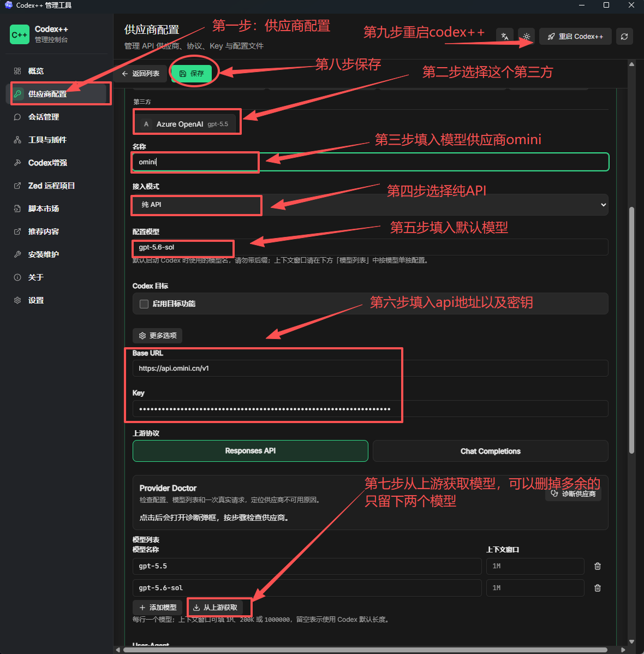The height and width of the screenshot is (654, 644).
Task: Click the Provider Doctor heading text
Action: pyautogui.click(x=168, y=488)
